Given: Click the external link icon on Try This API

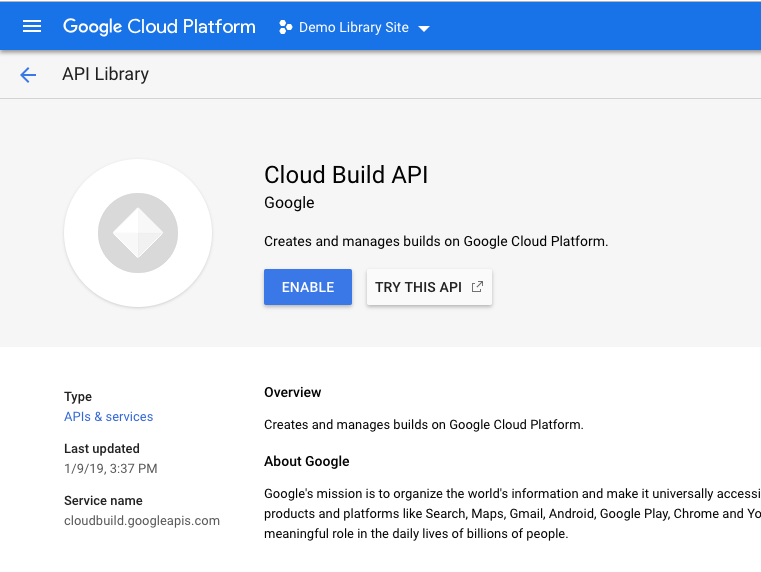Looking at the screenshot, I should [x=477, y=287].
